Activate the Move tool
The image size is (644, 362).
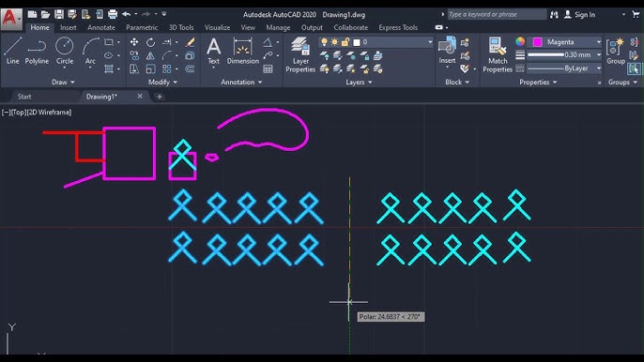click(134, 42)
